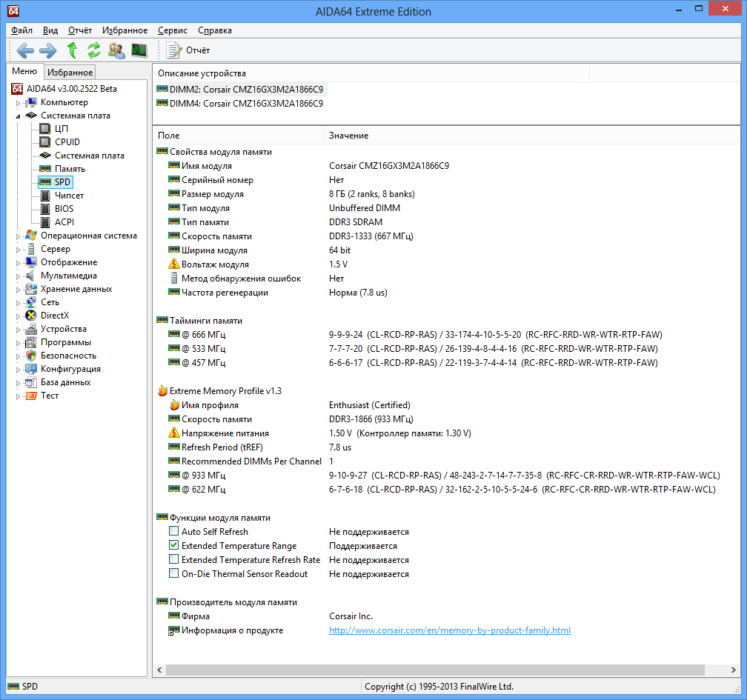The width and height of the screenshot is (747, 700).
Task: Open the Память tree item
Action: point(70,169)
